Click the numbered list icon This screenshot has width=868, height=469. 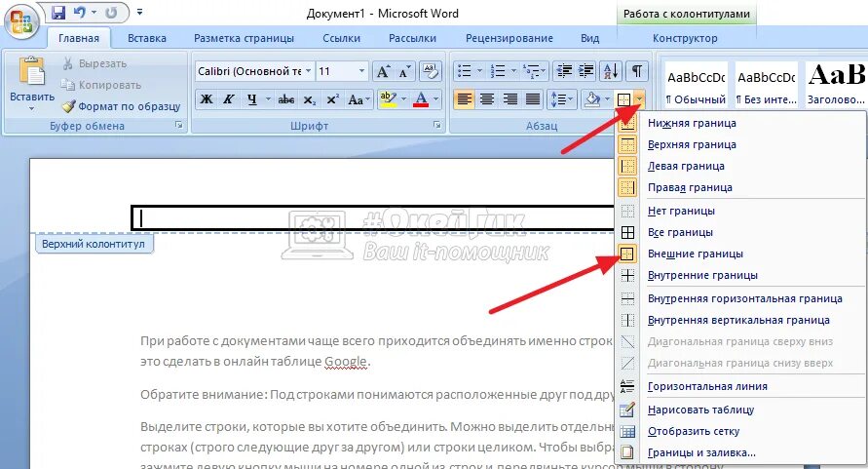pos(498,71)
